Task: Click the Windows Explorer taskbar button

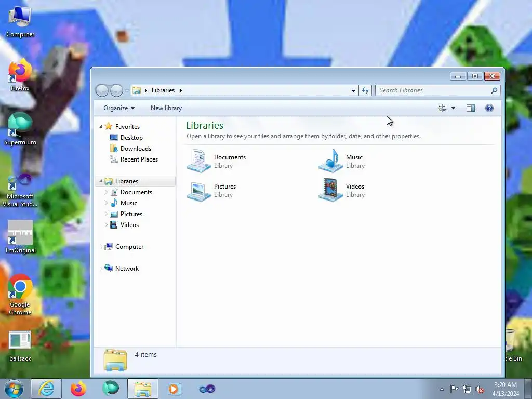Action: 143,389
